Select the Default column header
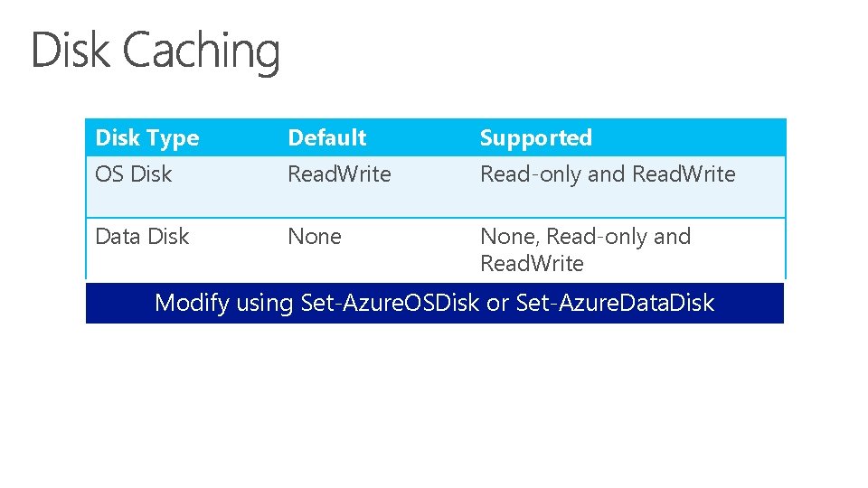The image size is (868, 488). point(327,137)
